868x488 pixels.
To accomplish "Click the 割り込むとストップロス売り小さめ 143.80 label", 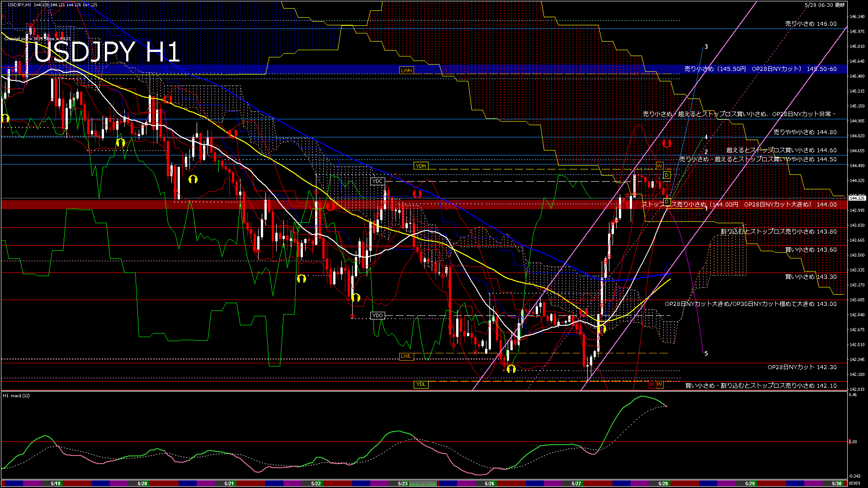I will pos(779,232).
